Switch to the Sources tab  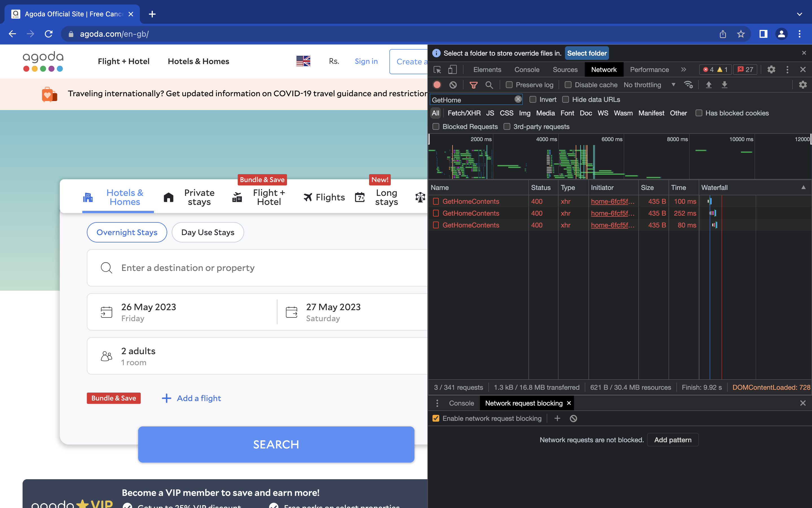point(565,69)
